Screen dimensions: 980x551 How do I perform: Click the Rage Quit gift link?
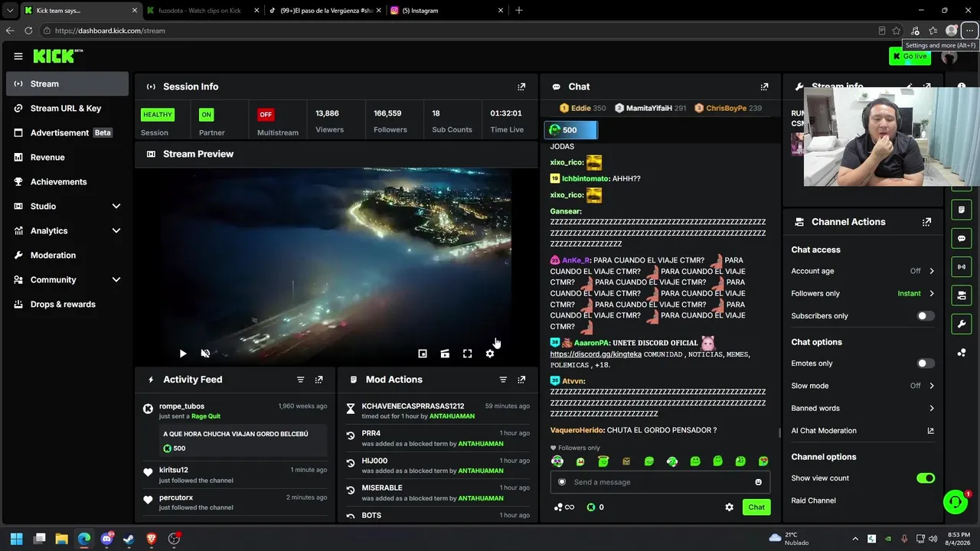pyautogui.click(x=206, y=416)
